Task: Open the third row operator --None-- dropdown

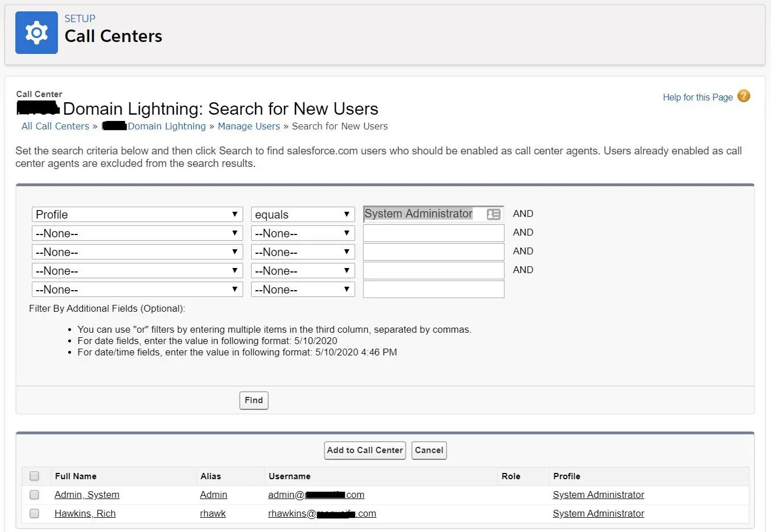Action: (x=303, y=252)
